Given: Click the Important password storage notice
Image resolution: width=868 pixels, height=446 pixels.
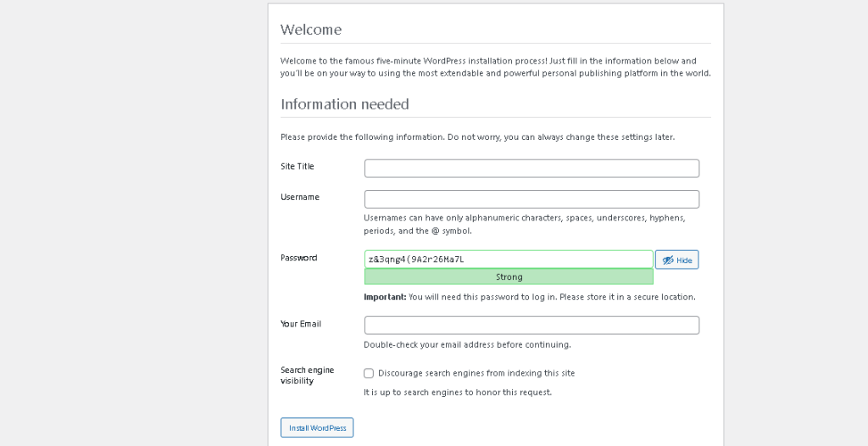Looking at the screenshot, I should [x=530, y=297].
